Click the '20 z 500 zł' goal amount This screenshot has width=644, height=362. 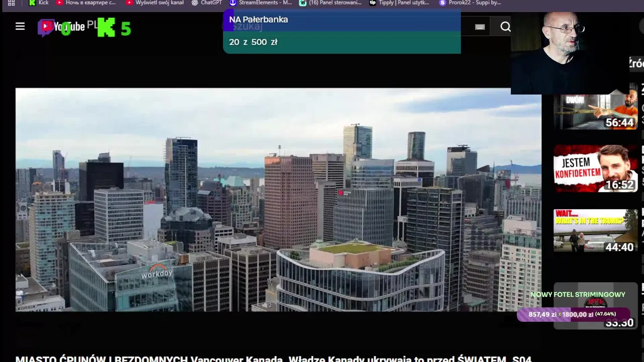(x=253, y=42)
